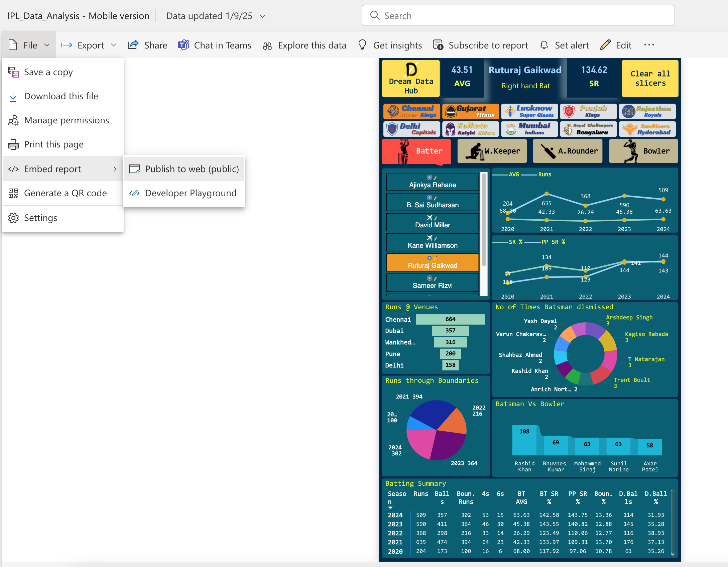Screen dimensions: 728x567
Task: Toggle the W.Keeper role slicer
Action: pyautogui.click(x=492, y=151)
